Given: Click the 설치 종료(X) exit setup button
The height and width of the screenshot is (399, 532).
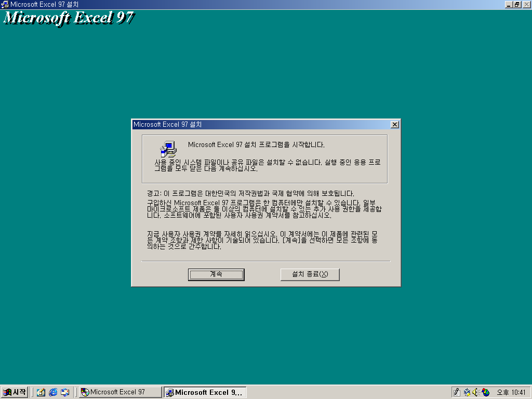Looking at the screenshot, I should coord(310,274).
